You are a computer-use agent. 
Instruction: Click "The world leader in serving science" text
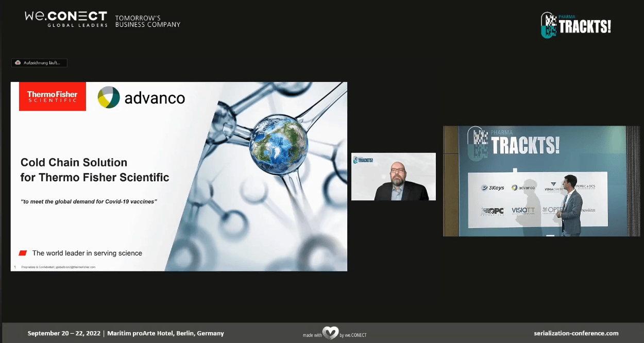click(x=87, y=253)
